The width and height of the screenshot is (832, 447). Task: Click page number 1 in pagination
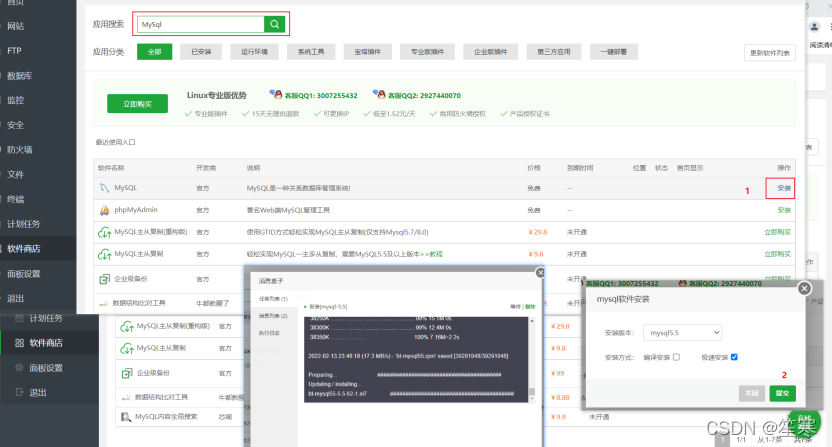[x=722, y=440]
